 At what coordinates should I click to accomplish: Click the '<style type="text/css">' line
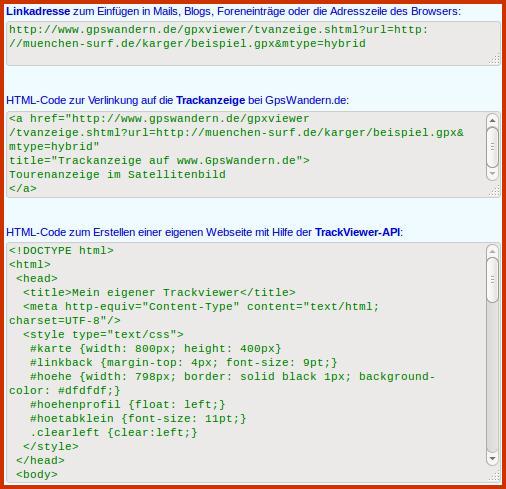point(103,335)
